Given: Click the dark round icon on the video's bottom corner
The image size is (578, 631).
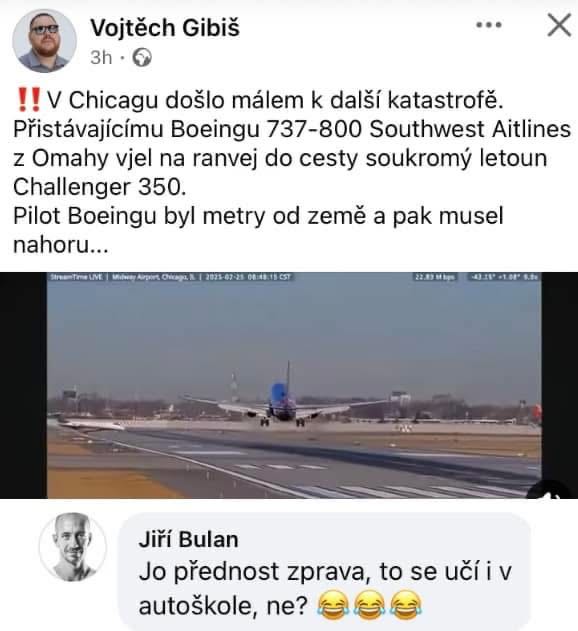Looking at the screenshot, I should (552, 491).
